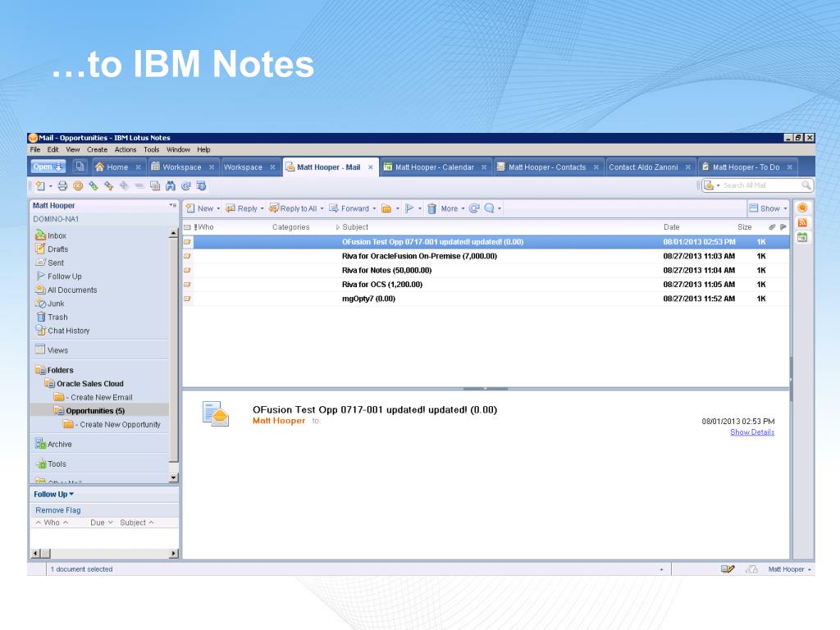Click the Move to Folder icon

click(x=386, y=208)
